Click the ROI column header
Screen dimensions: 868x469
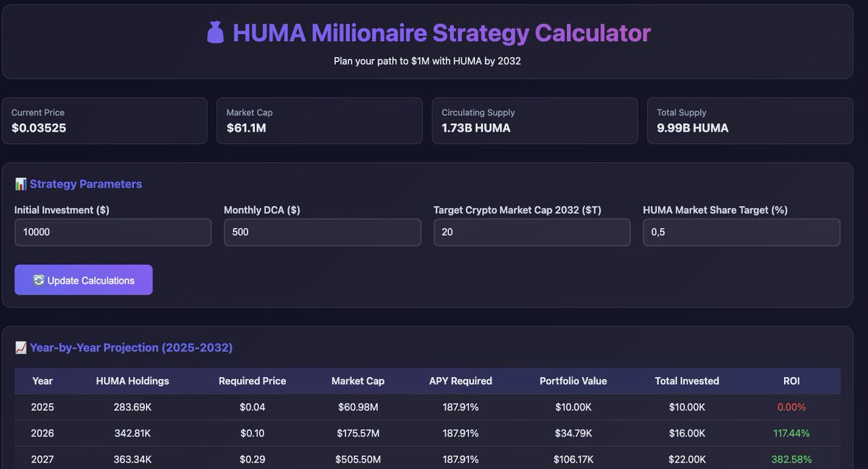point(791,381)
